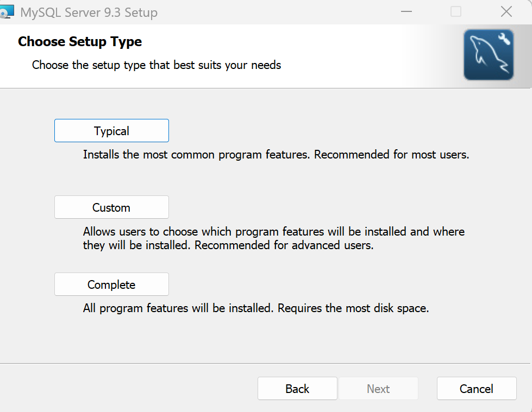Click the disabled Next button
Viewport: 532px width, 412px height.
point(378,389)
